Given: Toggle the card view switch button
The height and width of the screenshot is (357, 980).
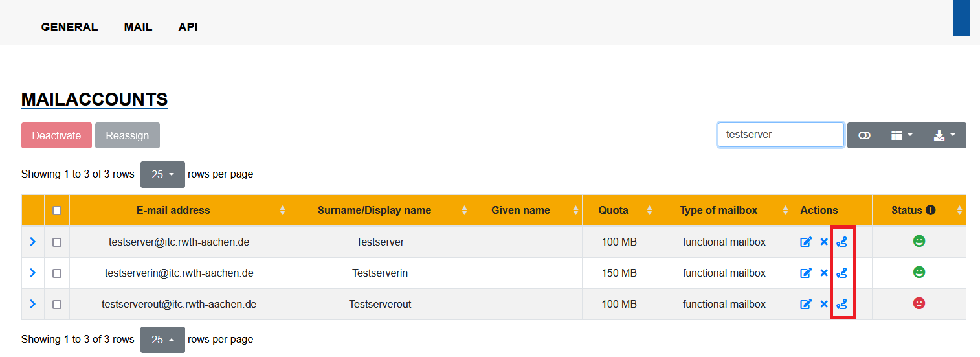Looking at the screenshot, I should pos(864,135).
